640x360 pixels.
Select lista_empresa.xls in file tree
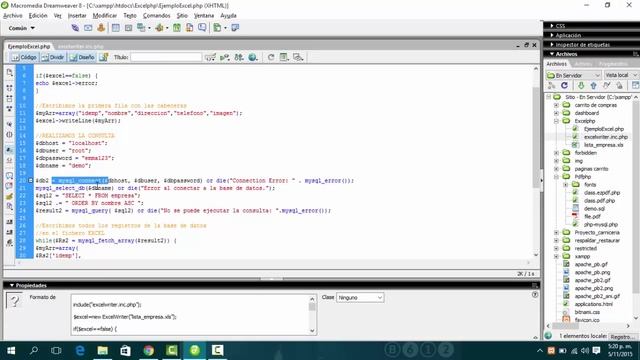[603, 145]
